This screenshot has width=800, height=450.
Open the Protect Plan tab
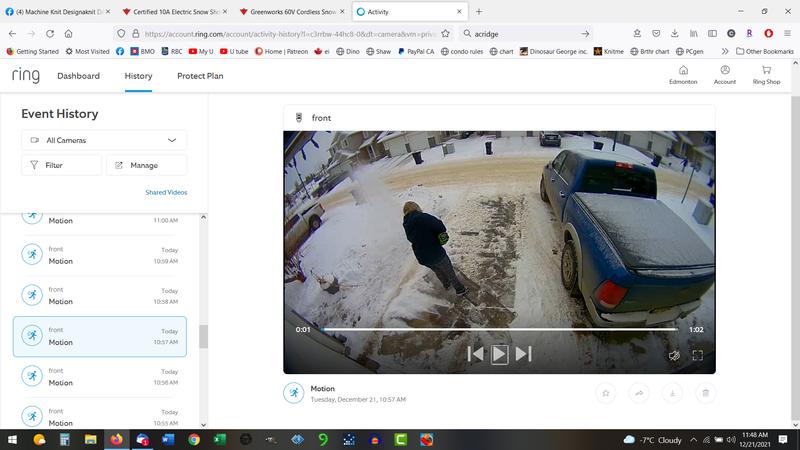click(x=200, y=76)
